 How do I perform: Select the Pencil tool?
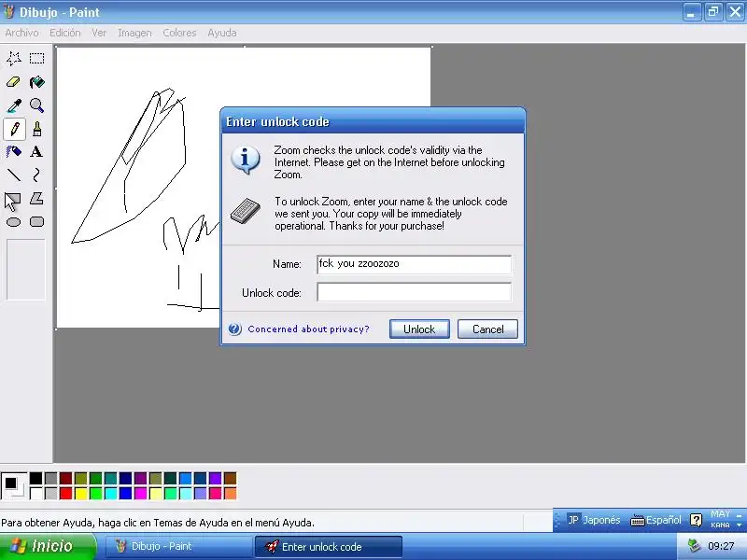click(14, 129)
